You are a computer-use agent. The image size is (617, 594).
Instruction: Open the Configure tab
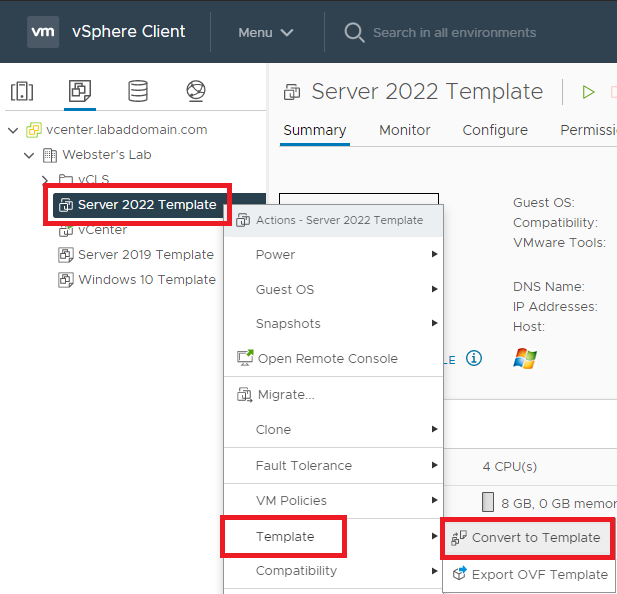pos(495,130)
